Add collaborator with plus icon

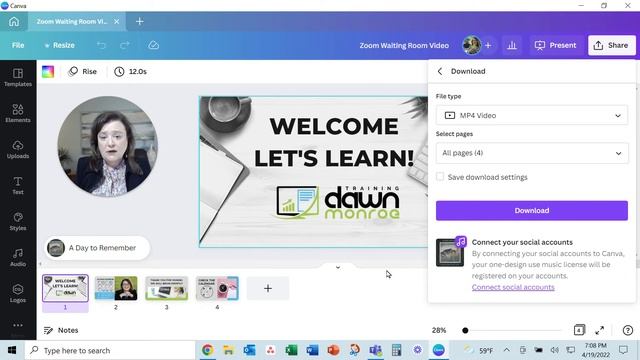pyautogui.click(x=488, y=45)
